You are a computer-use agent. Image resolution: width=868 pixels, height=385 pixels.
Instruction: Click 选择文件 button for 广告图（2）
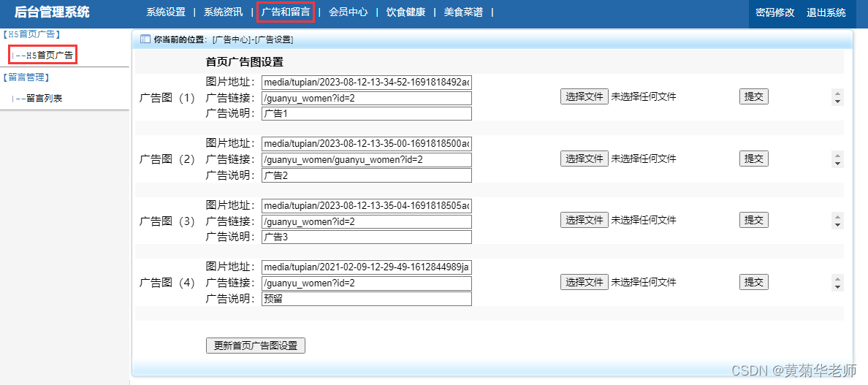coord(585,159)
